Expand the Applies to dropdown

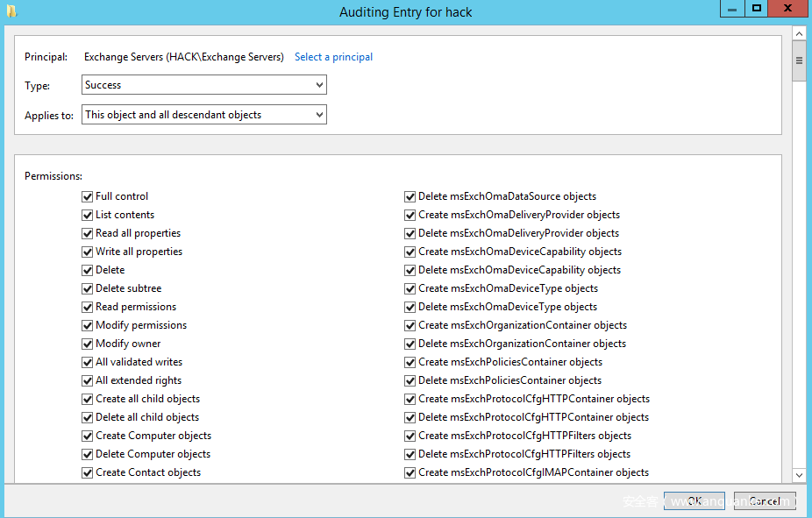[204, 115]
